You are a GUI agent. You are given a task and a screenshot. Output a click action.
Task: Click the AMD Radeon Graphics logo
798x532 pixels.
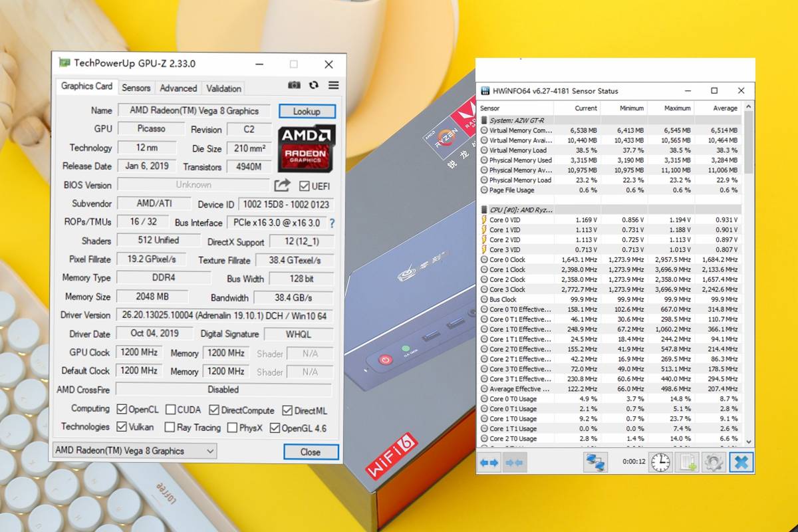click(307, 149)
